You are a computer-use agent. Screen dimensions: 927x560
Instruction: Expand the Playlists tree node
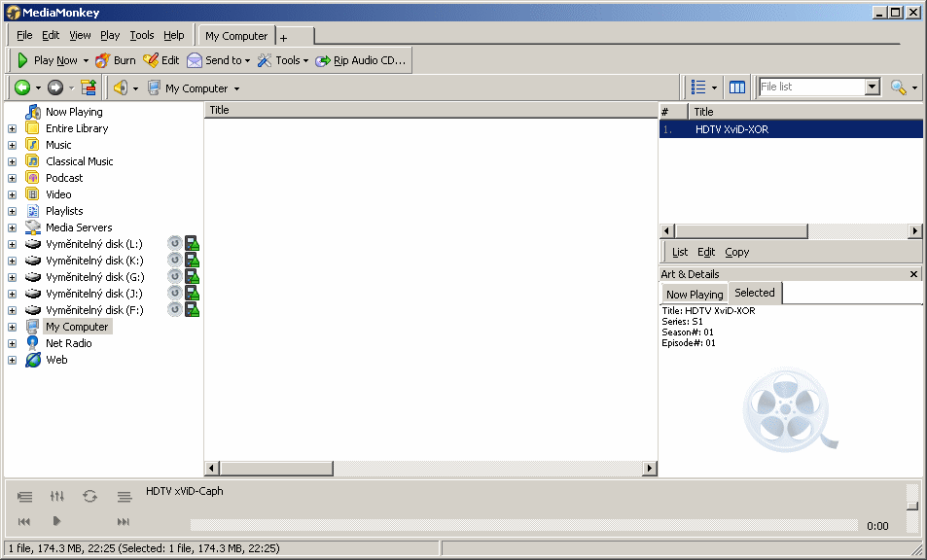12,211
